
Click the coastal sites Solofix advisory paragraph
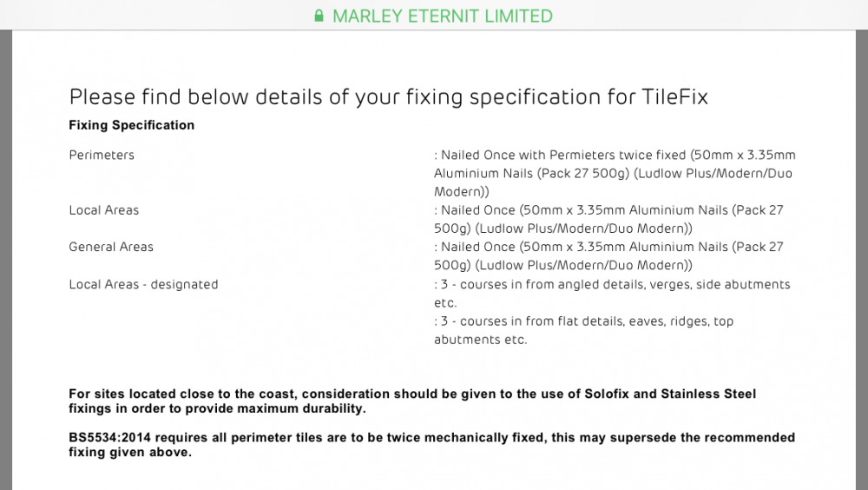(412, 401)
